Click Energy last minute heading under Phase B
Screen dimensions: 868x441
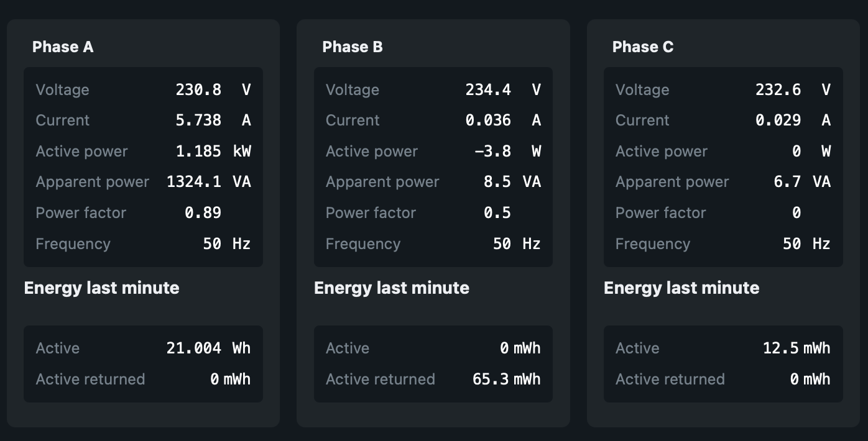(x=392, y=288)
